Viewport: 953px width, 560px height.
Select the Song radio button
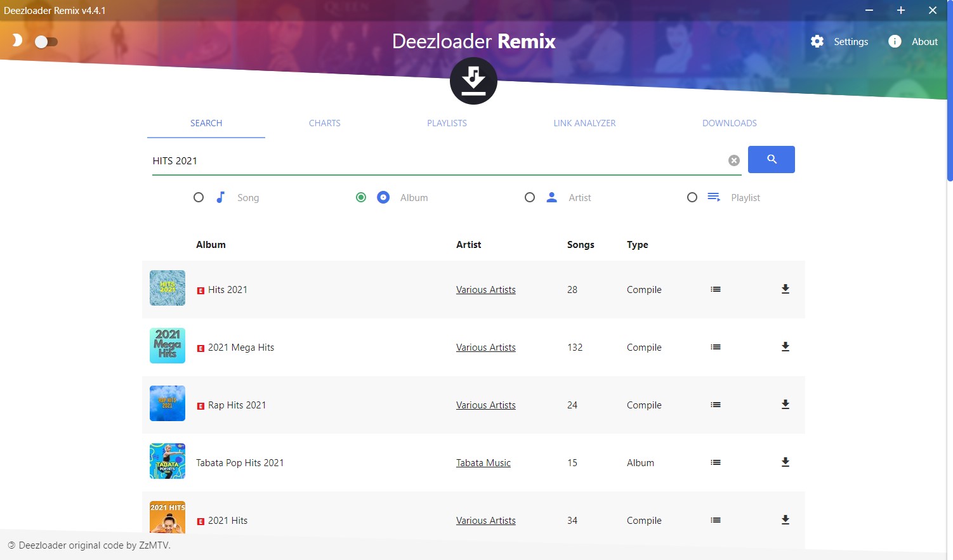(199, 197)
